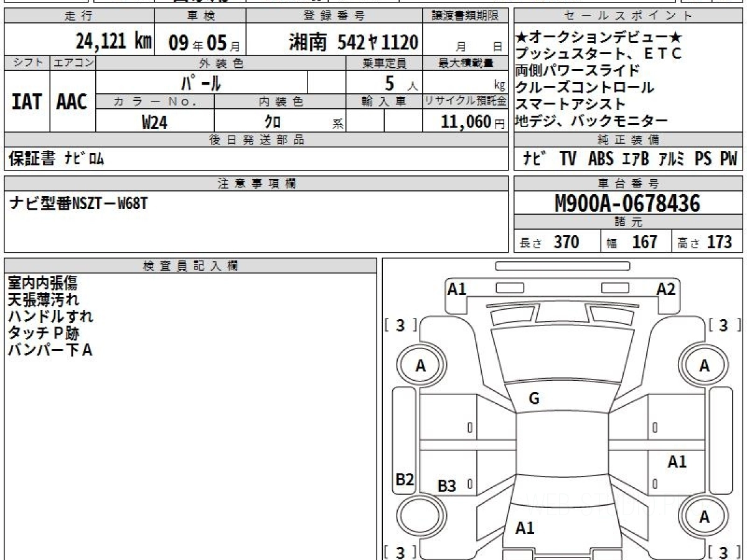The width and height of the screenshot is (747, 560).
Task: Click the A2 damage mark on front bumper
Action: (x=665, y=289)
